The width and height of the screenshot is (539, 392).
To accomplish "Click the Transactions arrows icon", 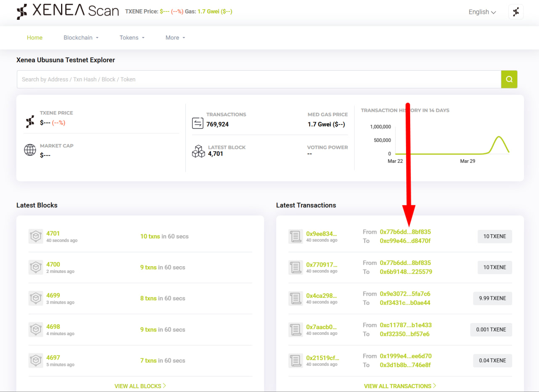I will coord(197,123).
